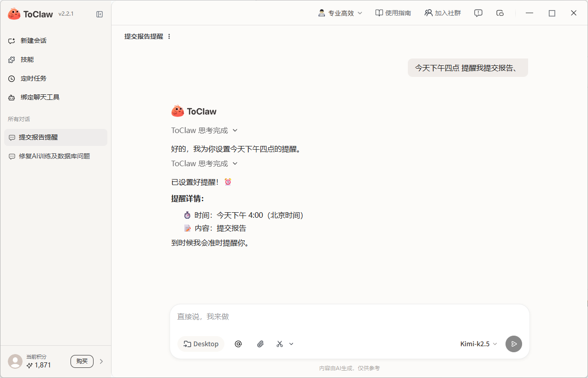The image size is (588, 378).
Task: Open the three-dot menu beside 提交报告提醒 title
Action: (169, 36)
